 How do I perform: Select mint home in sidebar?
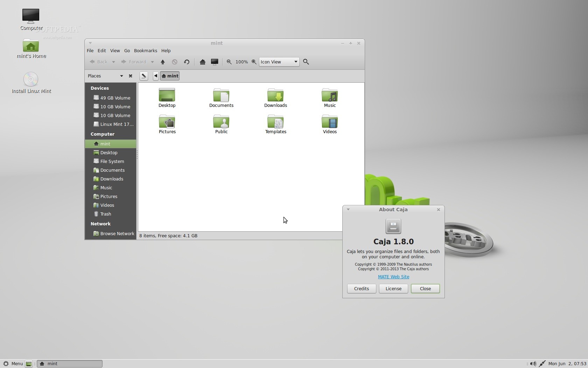111,144
